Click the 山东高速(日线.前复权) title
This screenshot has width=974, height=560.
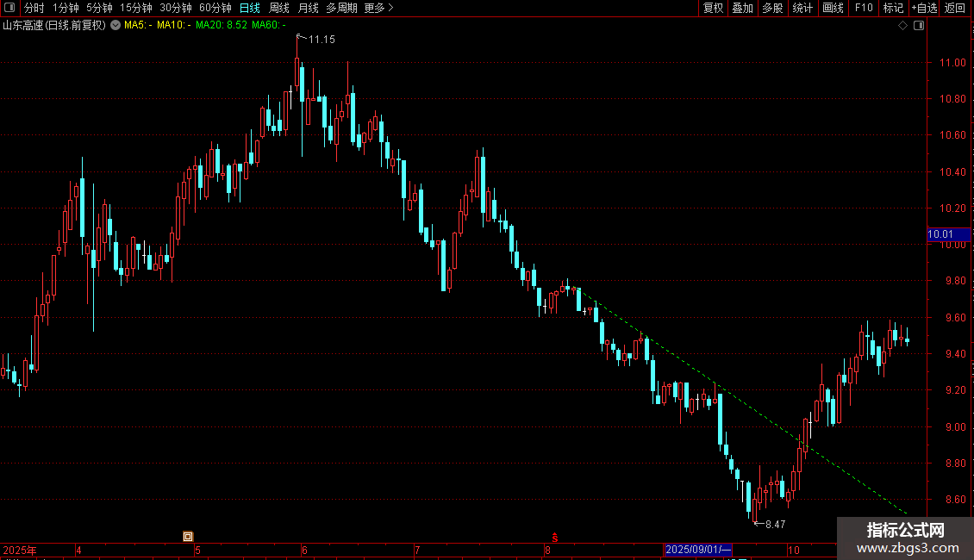[54, 25]
